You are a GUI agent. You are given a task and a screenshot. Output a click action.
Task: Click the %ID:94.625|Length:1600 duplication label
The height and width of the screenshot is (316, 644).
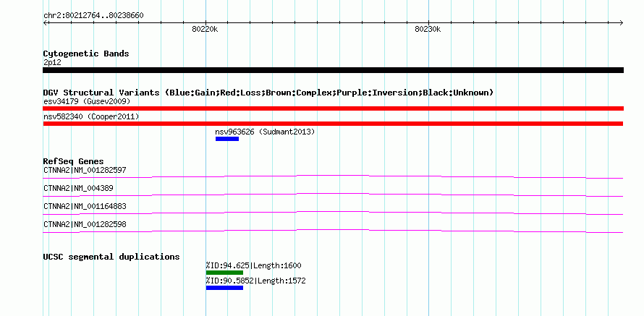point(253,265)
